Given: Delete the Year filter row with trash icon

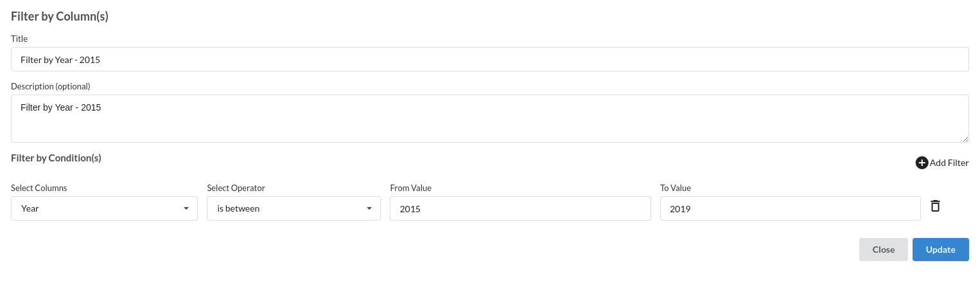Looking at the screenshot, I should 936,206.
